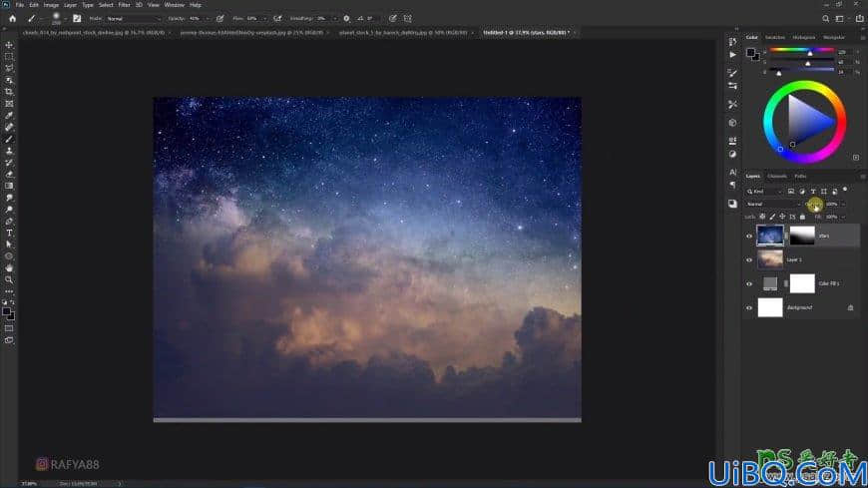Image resolution: width=868 pixels, height=488 pixels.
Task: Toggle visibility of Stars layer
Action: 749,236
